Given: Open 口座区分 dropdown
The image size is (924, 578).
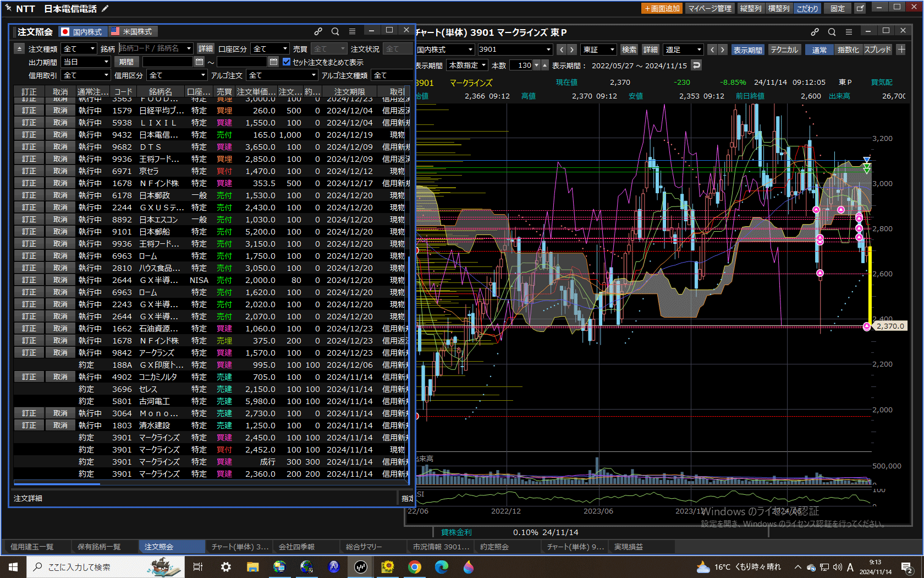Looking at the screenshot, I should point(269,48).
